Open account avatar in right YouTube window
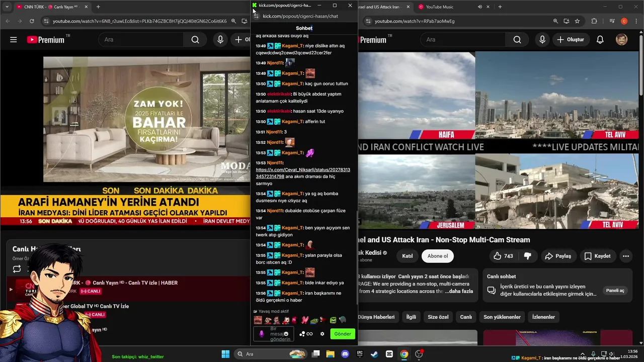The width and height of the screenshot is (644, 362). click(622, 39)
